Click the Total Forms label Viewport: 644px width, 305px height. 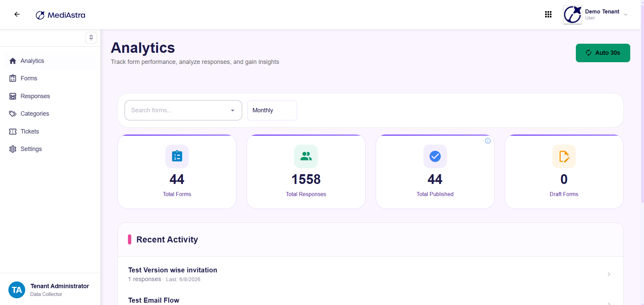[x=177, y=194]
